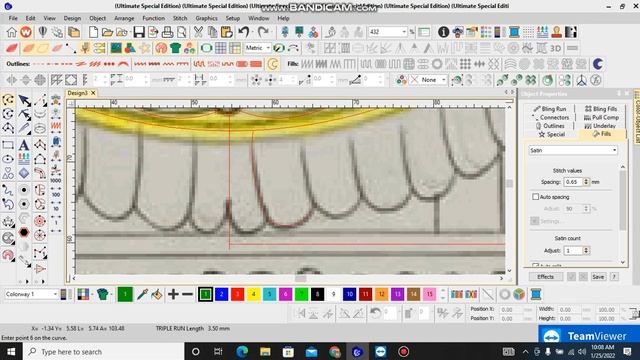The height and width of the screenshot is (360, 640).
Task: Redo the last undone action
Action: point(263,32)
